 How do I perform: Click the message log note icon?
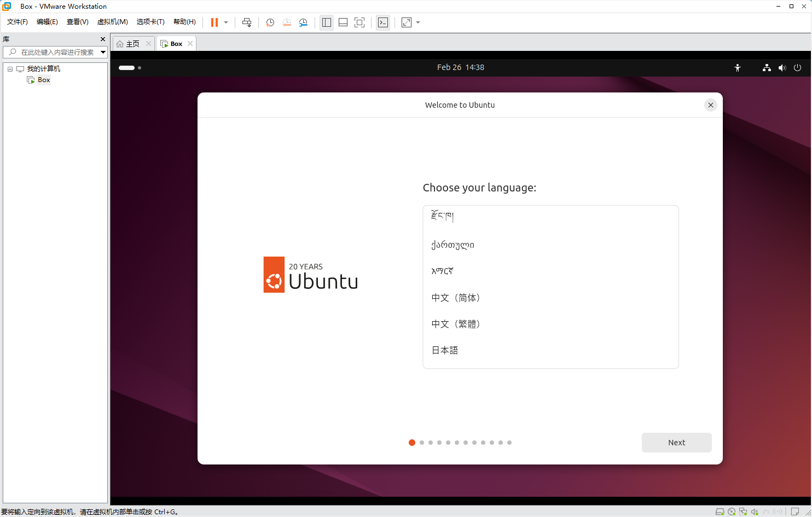click(795, 512)
